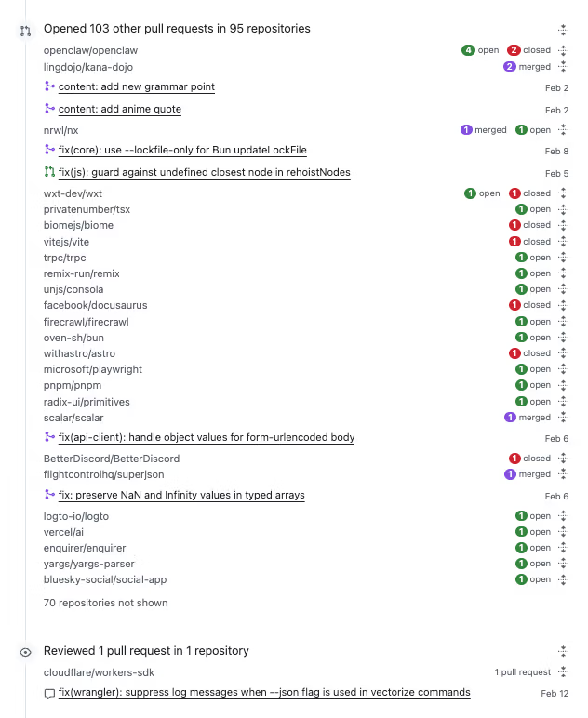
Task: Open 'content: add anime quote' pull request
Action: point(120,110)
